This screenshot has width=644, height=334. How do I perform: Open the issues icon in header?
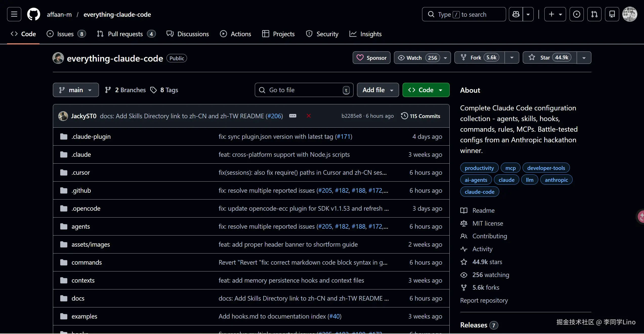[x=576, y=14]
